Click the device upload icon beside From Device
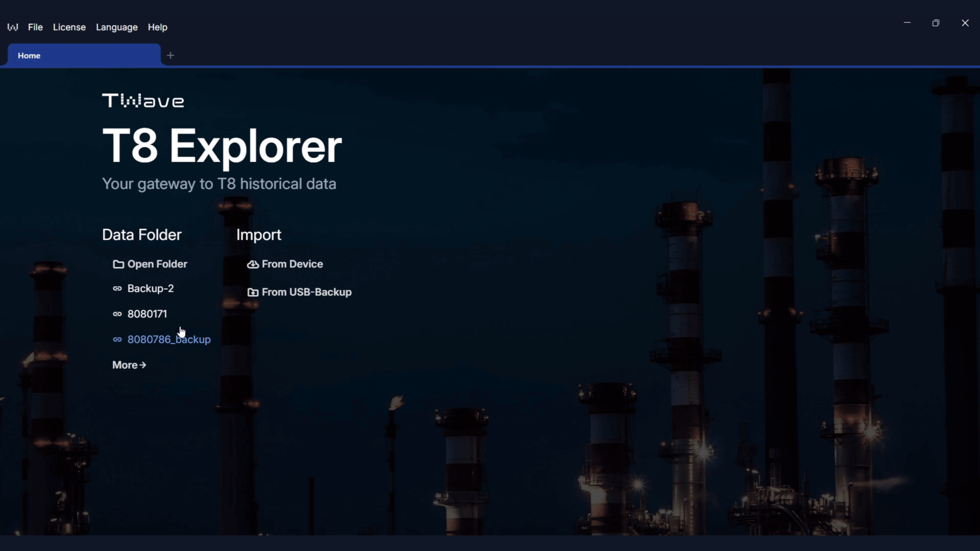The width and height of the screenshot is (980, 551). coord(253,264)
